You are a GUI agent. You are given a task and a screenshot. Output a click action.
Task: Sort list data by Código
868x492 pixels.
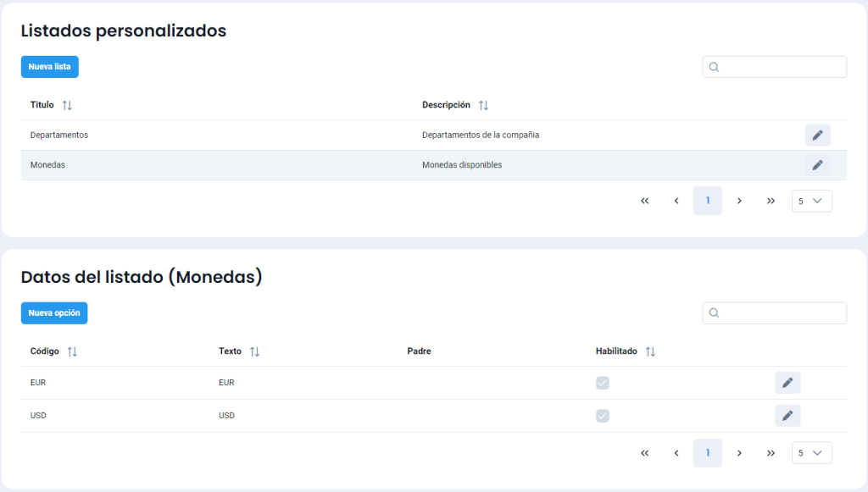pos(72,351)
